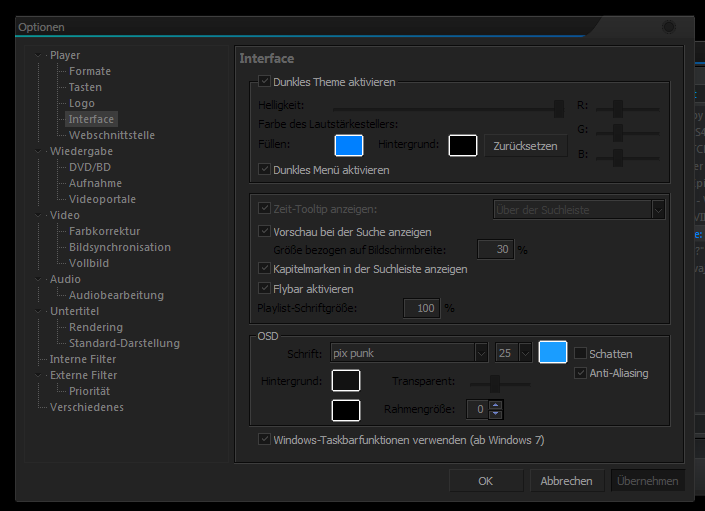Toggle Flybar aktivieren checkbox
705x511 pixels.
(264, 288)
